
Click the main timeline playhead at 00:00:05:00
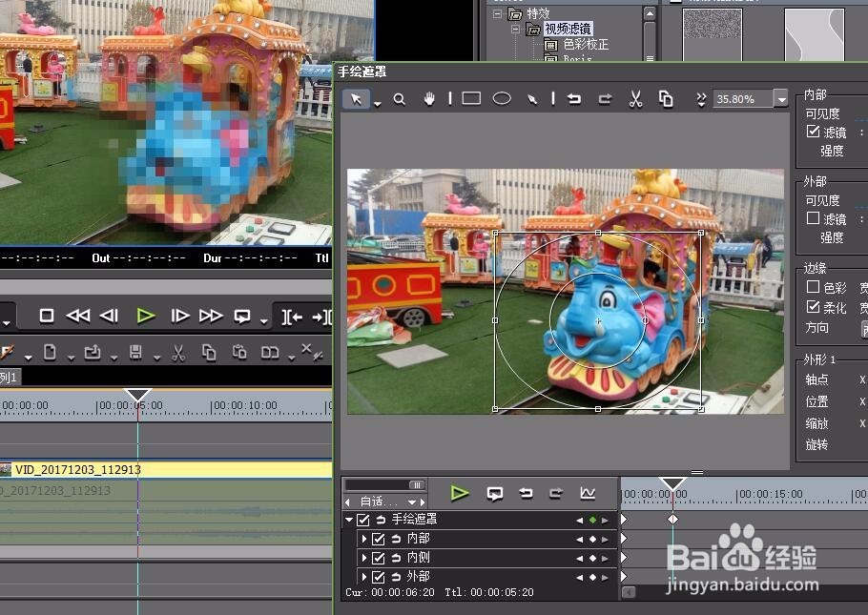click(137, 395)
